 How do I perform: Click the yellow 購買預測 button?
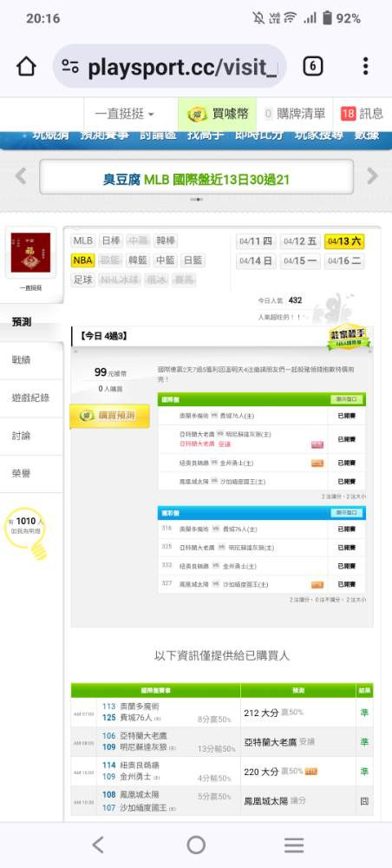pyautogui.click(x=109, y=416)
